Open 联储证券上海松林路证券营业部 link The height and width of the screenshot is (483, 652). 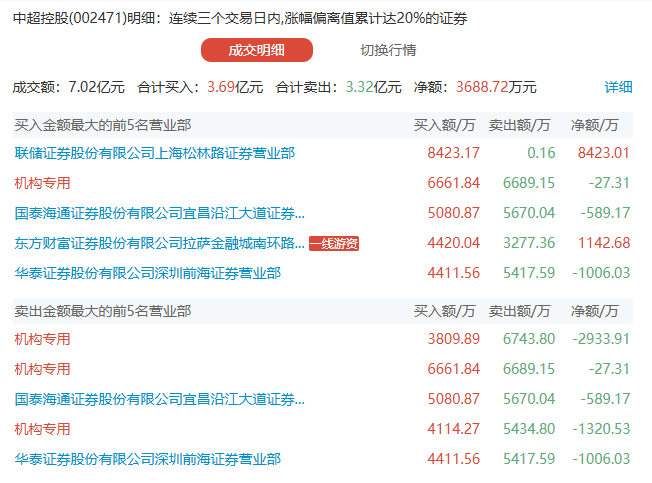click(x=155, y=153)
